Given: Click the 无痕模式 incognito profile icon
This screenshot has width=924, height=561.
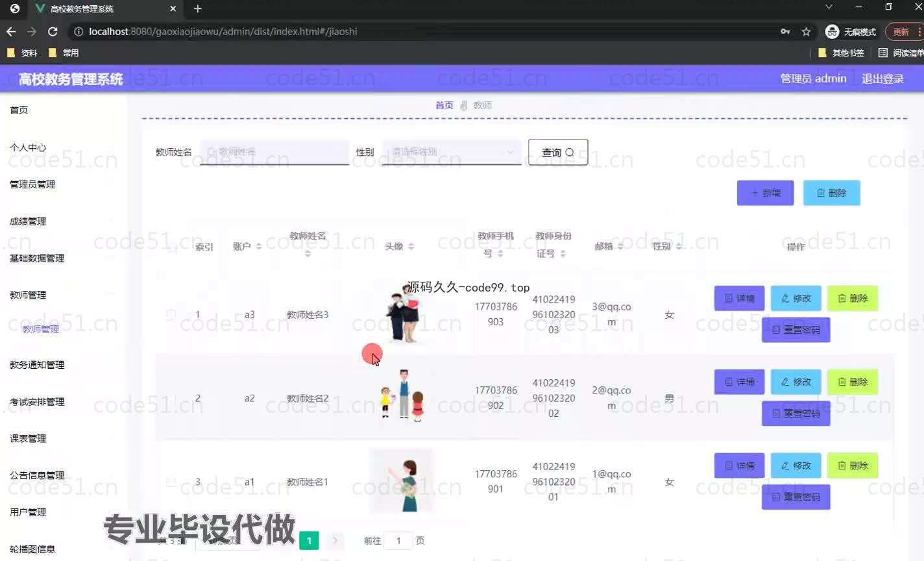Looking at the screenshot, I should 851,31.
